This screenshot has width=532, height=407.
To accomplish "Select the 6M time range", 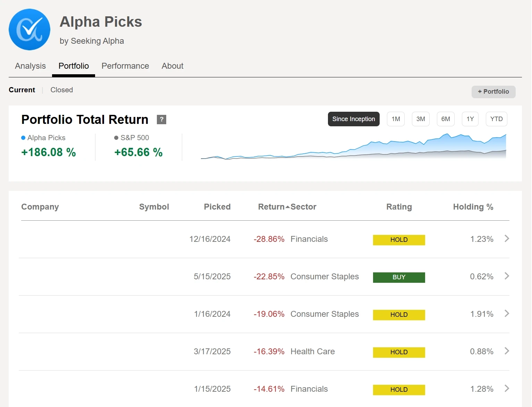I will point(446,119).
